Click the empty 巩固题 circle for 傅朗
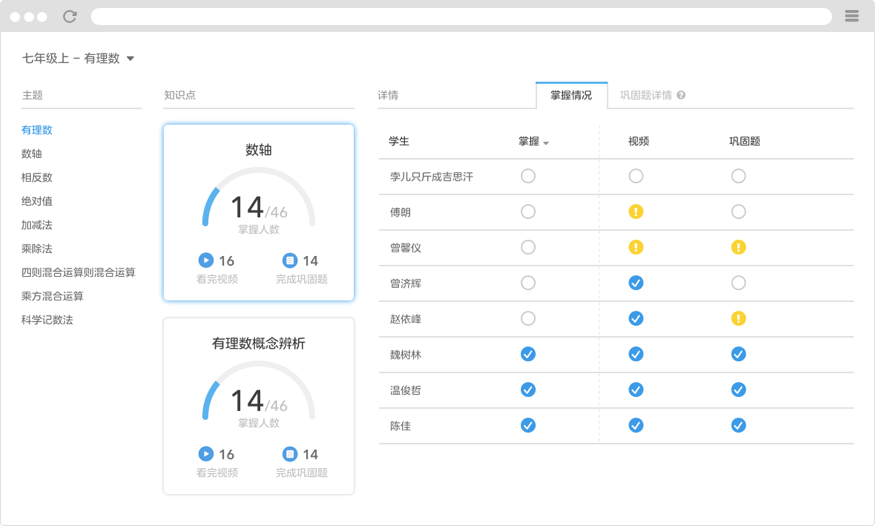This screenshot has width=875, height=526. click(x=738, y=212)
